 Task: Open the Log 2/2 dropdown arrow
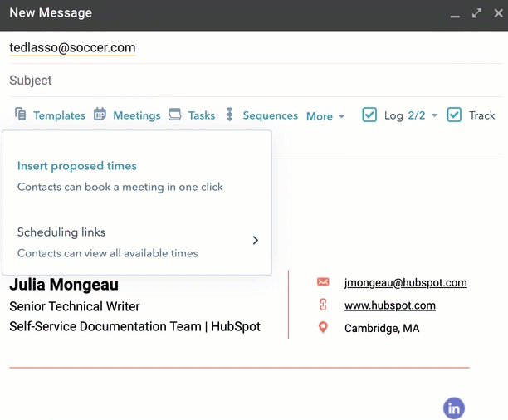434,116
